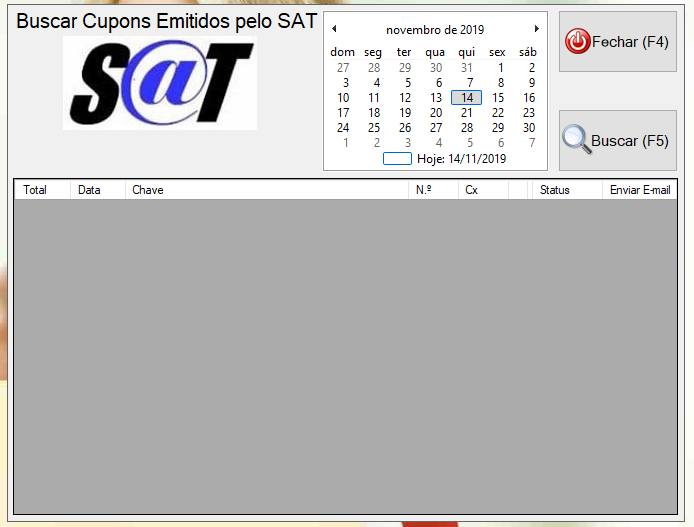Click the red power icon on Fechar
The height and width of the screenshot is (527, 694).
578,42
